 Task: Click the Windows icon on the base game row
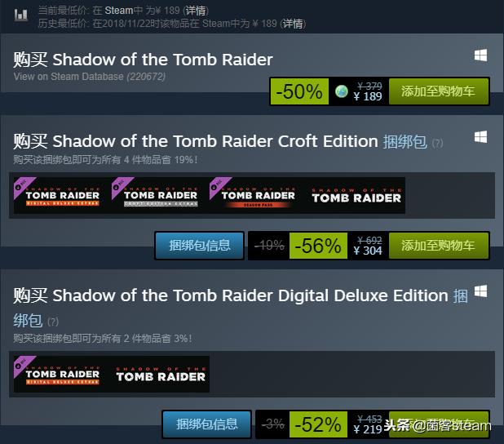pos(481,55)
